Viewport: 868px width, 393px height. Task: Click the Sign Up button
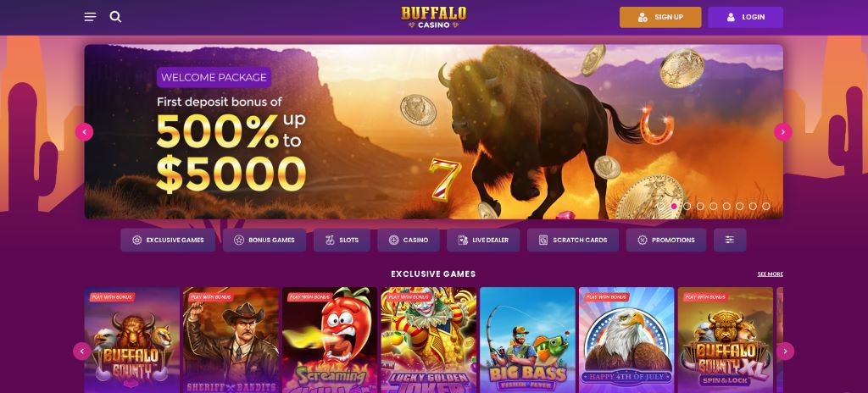[x=660, y=17]
